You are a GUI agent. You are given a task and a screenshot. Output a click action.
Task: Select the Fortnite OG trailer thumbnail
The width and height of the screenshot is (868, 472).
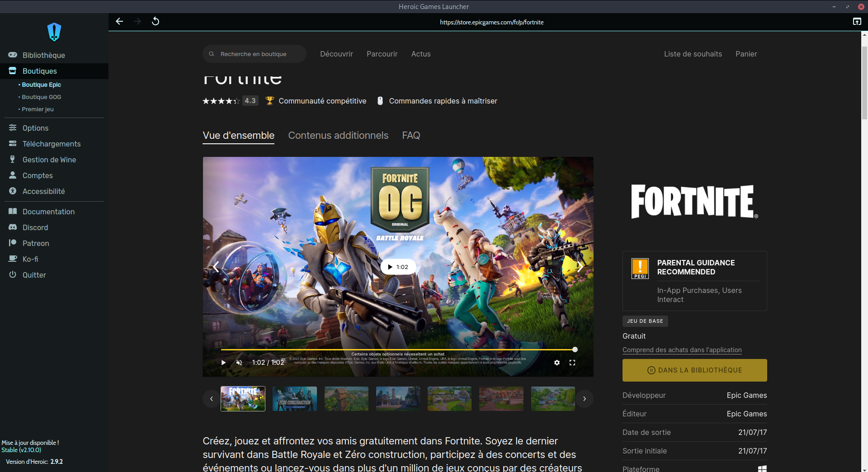pyautogui.click(x=243, y=399)
